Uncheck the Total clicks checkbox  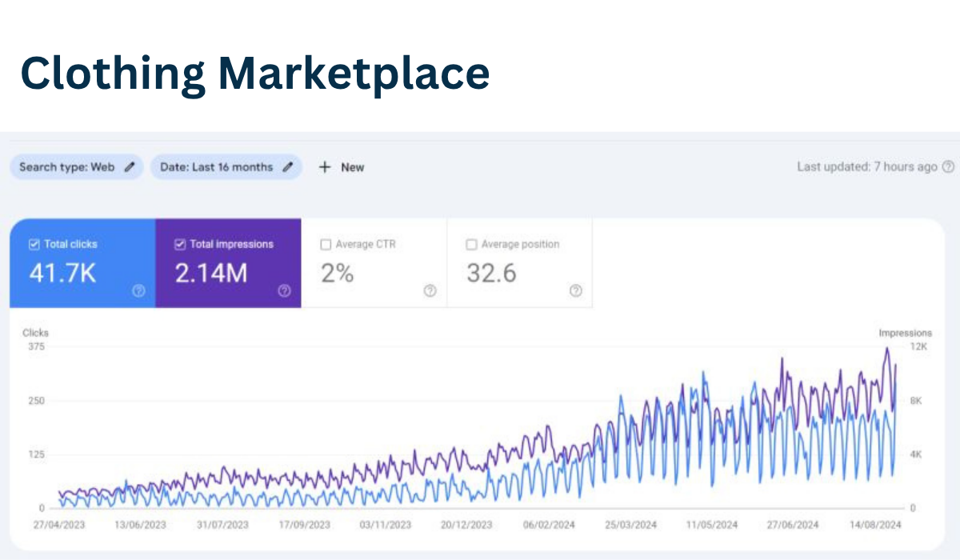[33, 244]
